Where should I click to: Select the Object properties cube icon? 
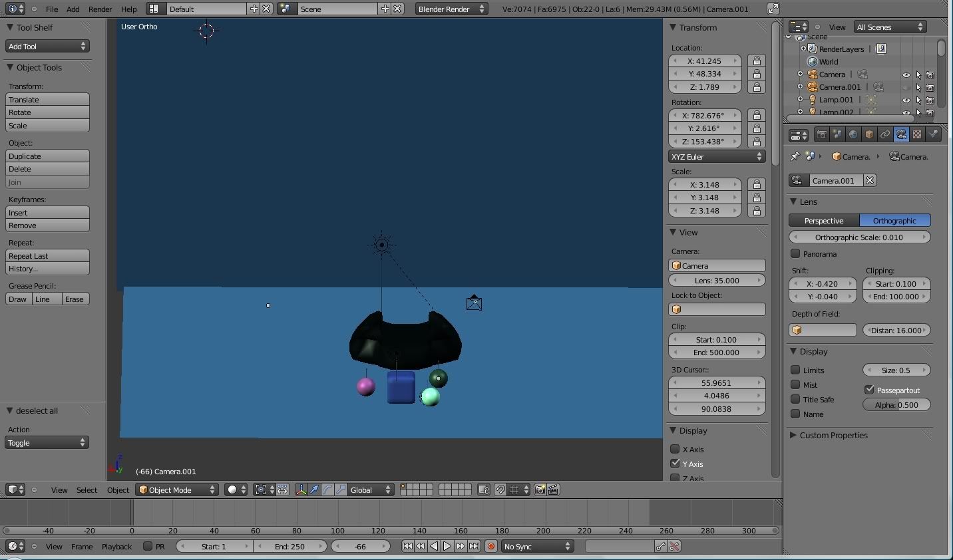(x=869, y=134)
